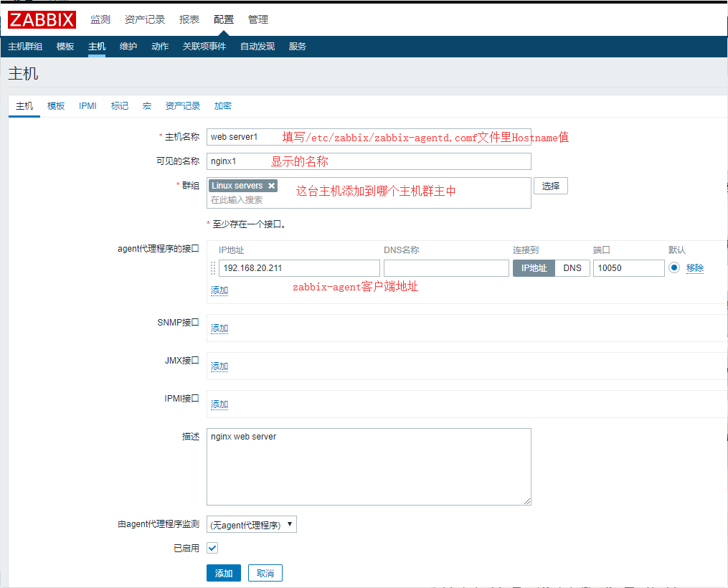
Task: Click the blue 添加 submit button
Action: coord(224,573)
